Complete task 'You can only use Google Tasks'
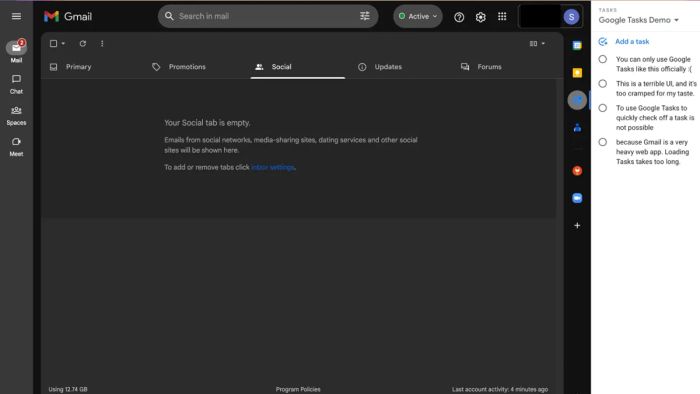Viewport: 700px width, 394px height. [603, 59]
